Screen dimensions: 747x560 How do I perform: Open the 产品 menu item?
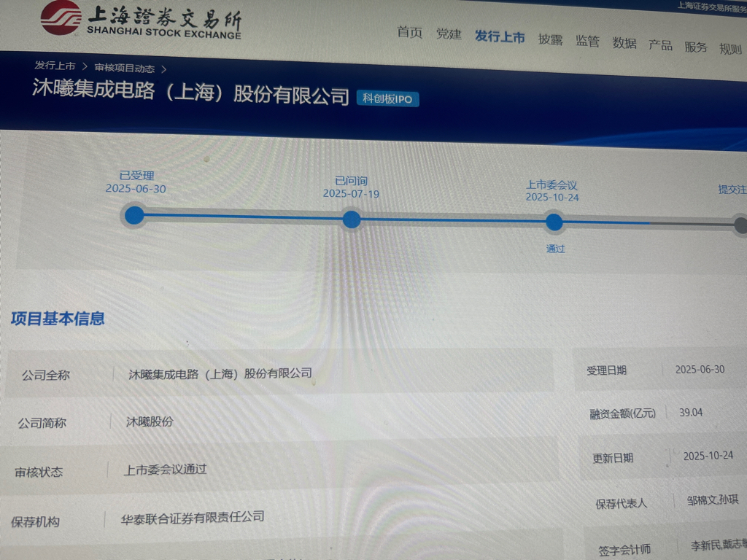(x=660, y=45)
